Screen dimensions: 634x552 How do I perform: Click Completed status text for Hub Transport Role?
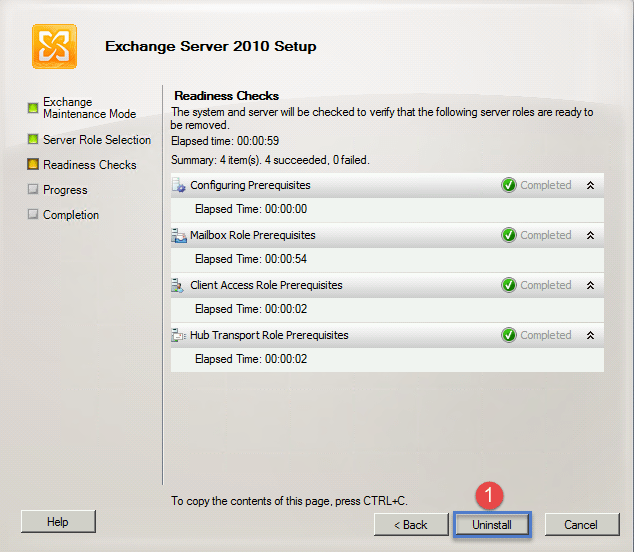[x=546, y=335]
